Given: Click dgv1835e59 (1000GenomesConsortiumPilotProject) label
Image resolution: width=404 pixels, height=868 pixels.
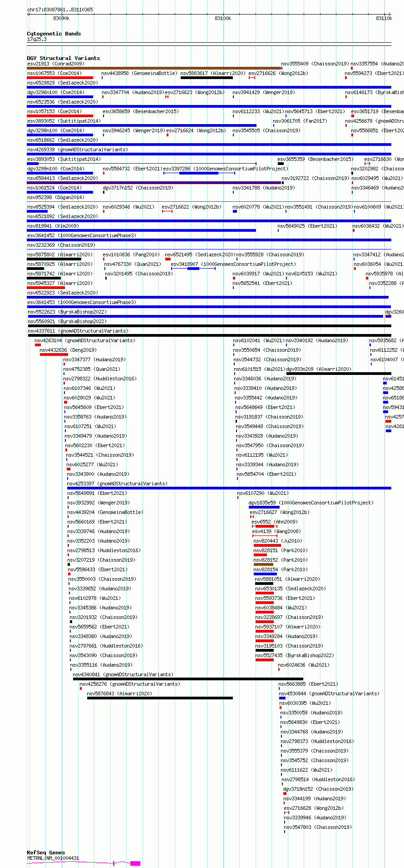Looking at the screenshot, I should 311,503.
